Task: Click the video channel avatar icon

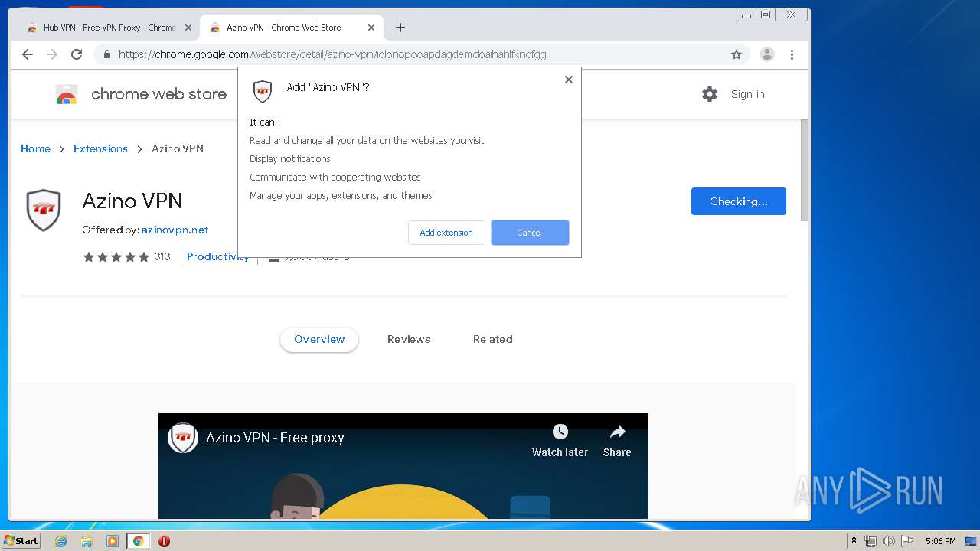Action: pyautogui.click(x=183, y=438)
